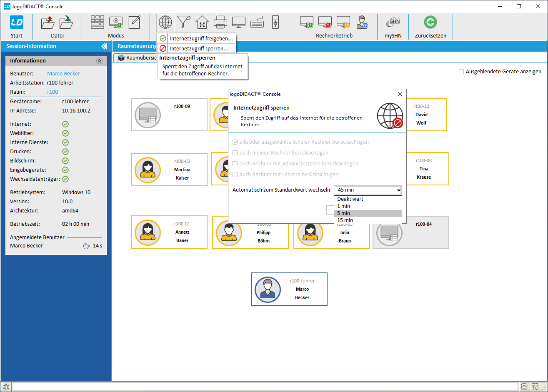This screenshot has height=392, width=548.
Task: Shut down computers with red monitor icon
Action: (325, 22)
